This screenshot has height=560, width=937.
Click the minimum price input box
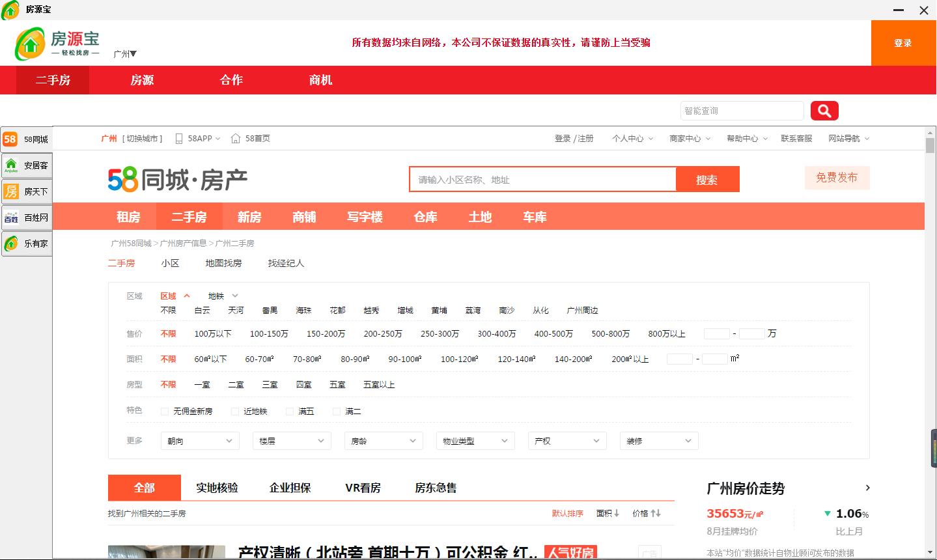coord(717,334)
